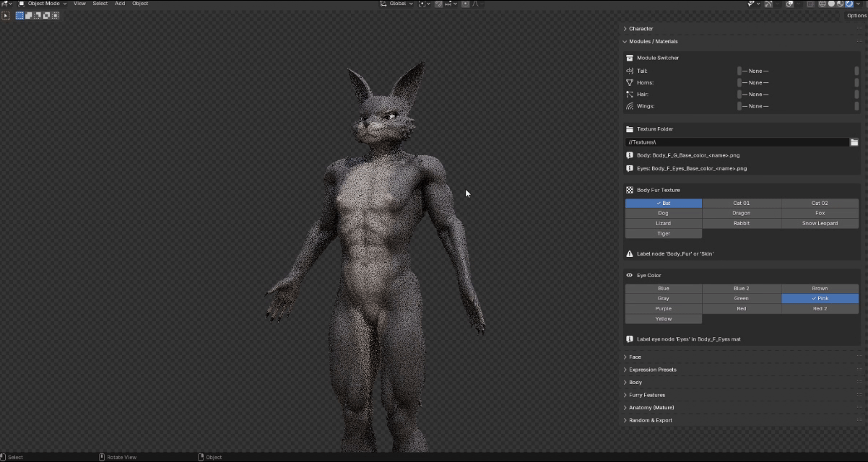Select the checked Pink eye color
Screen dimensions: 868x462
click(820, 298)
